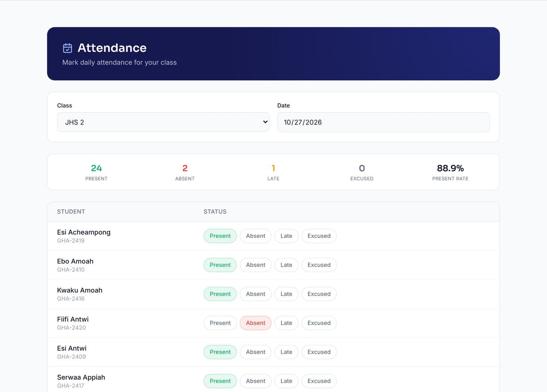
Task: Toggle Excused for Serwaa Appiah
Action: click(319, 381)
